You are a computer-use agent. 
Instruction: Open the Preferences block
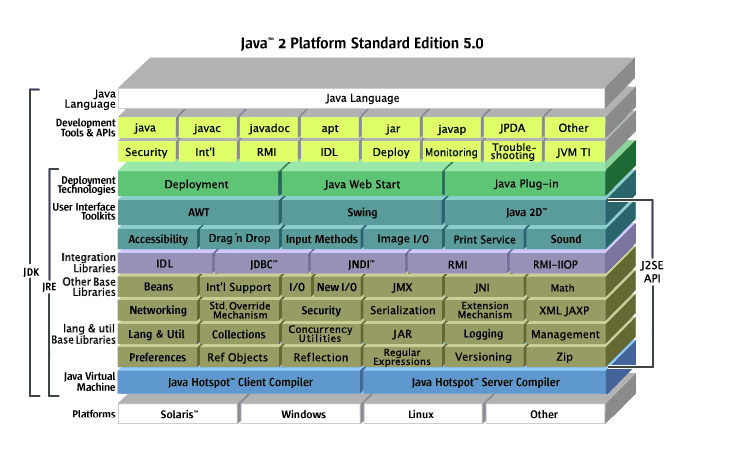158,357
